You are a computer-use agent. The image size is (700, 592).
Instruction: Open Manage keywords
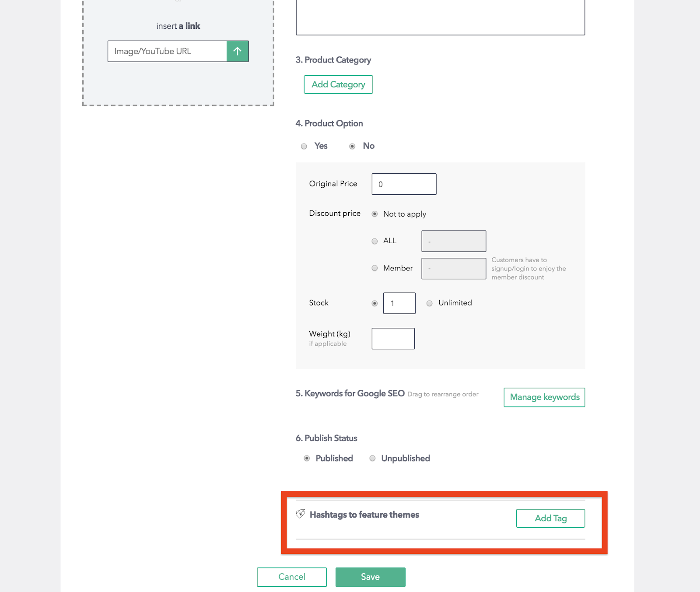pos(544,397)
